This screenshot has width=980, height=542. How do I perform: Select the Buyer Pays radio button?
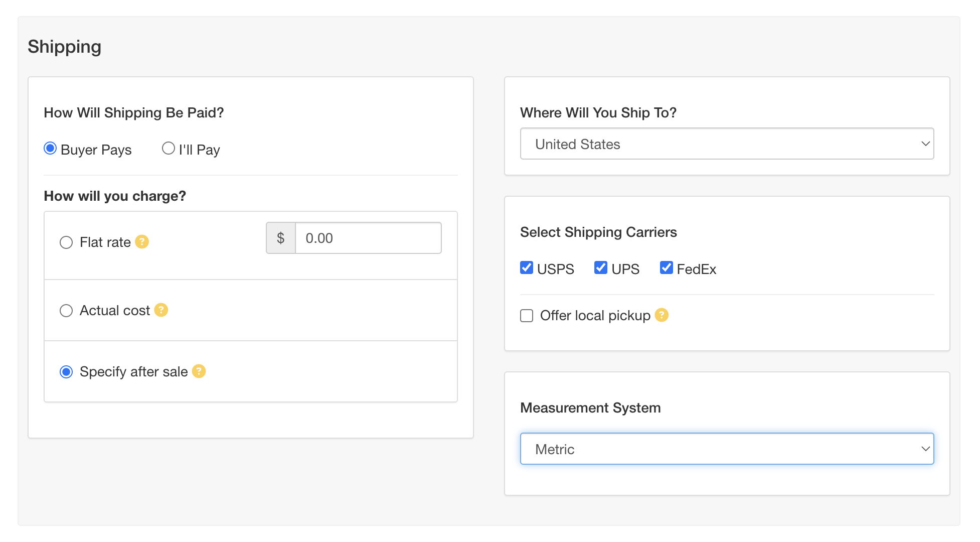click(50, 149)
